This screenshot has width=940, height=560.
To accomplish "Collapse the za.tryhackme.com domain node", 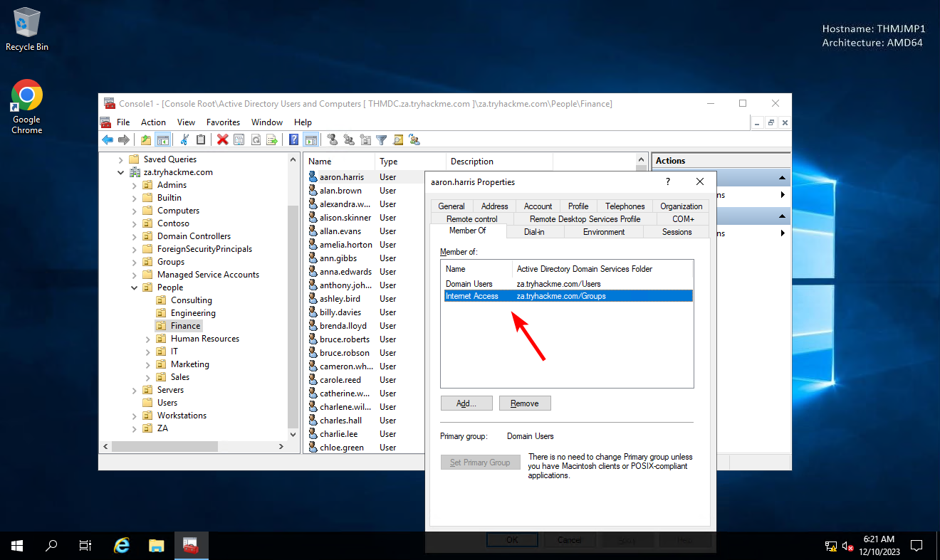I will pos(120,172).
